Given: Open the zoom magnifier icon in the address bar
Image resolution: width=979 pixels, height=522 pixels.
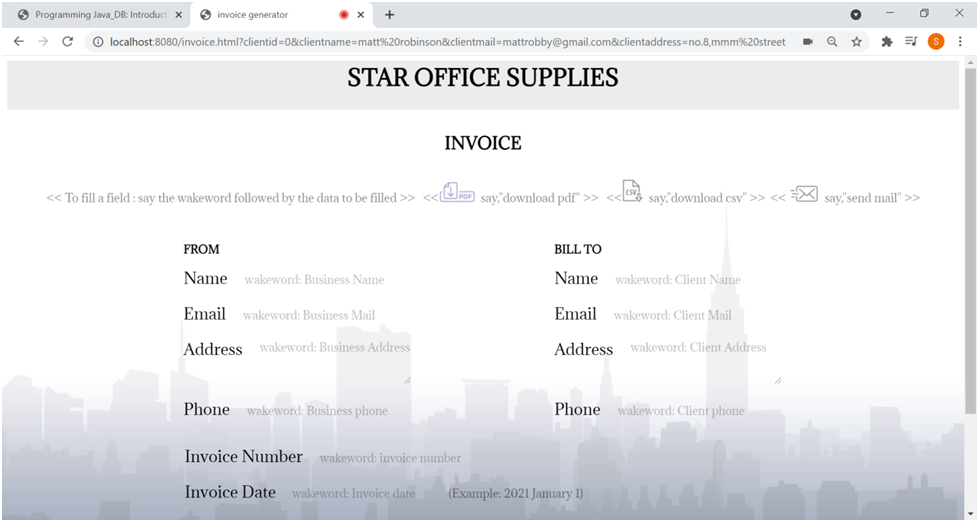Looking at the screenshot, I should [x=832, y=42].
